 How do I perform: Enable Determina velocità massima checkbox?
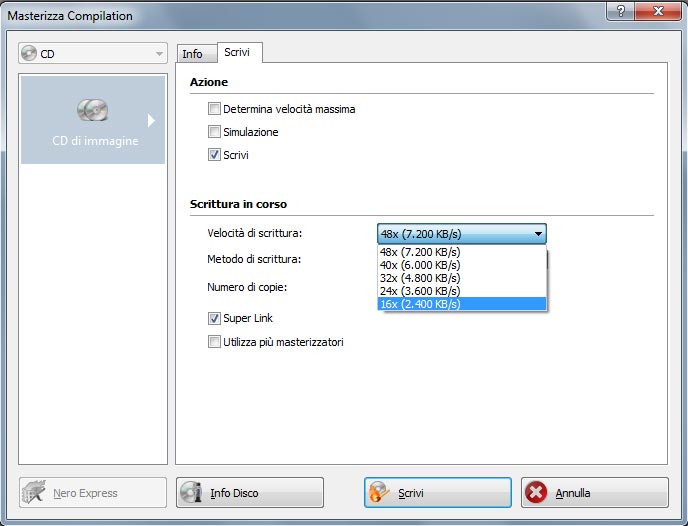[x=214, y=109]
